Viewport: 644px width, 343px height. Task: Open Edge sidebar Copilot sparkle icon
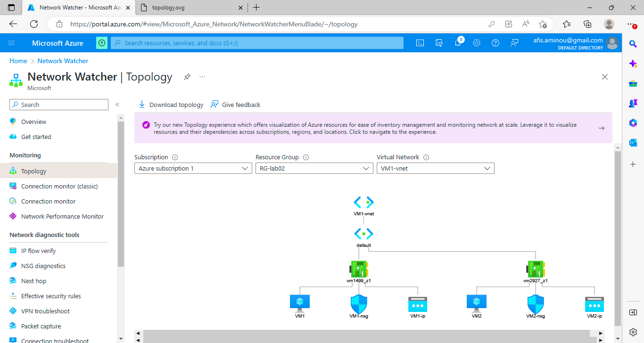(x=633, y=64)
